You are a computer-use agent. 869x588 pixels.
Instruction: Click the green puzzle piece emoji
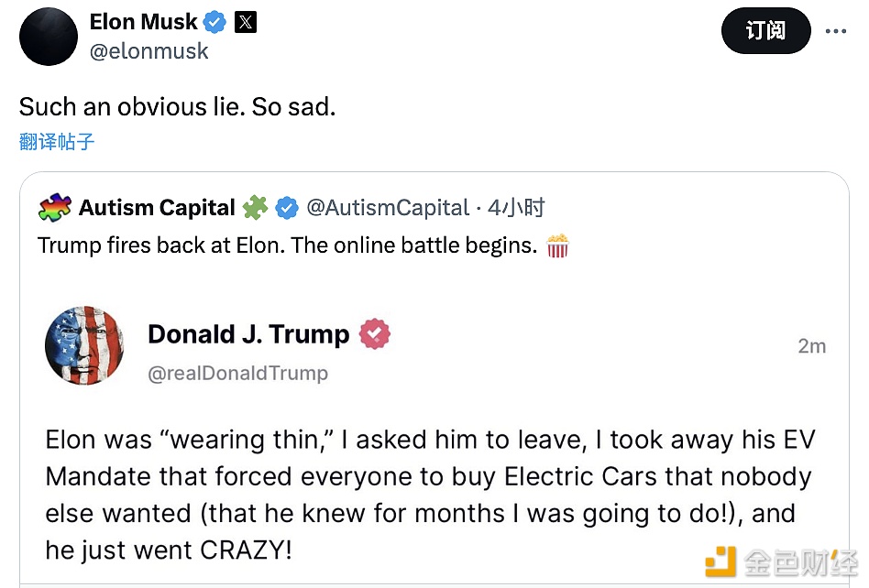point(255,208)
